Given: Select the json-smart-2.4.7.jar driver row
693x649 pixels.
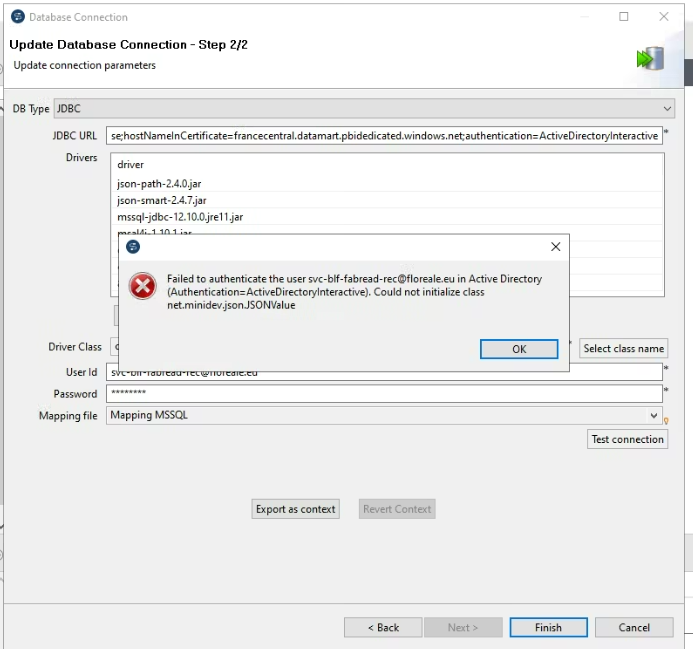Looking at the screenshot, I should tap(387, 200).
